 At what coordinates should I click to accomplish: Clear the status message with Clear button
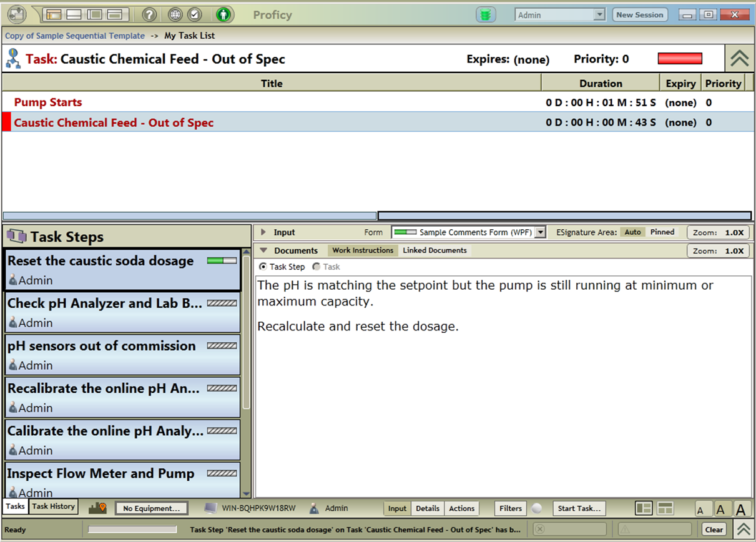pyautogui.click(x=714, y=530)
